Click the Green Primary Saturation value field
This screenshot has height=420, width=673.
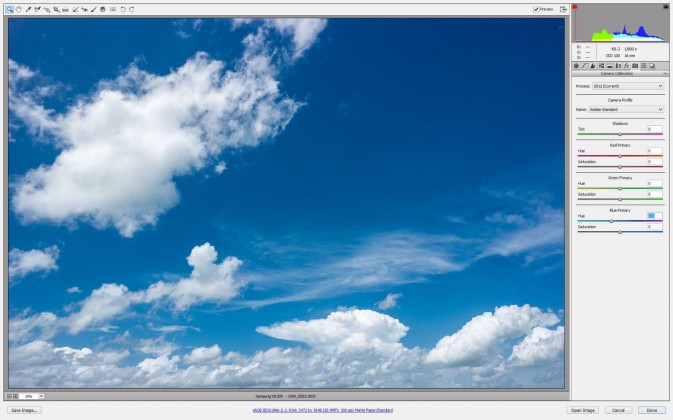click(655, 194)
